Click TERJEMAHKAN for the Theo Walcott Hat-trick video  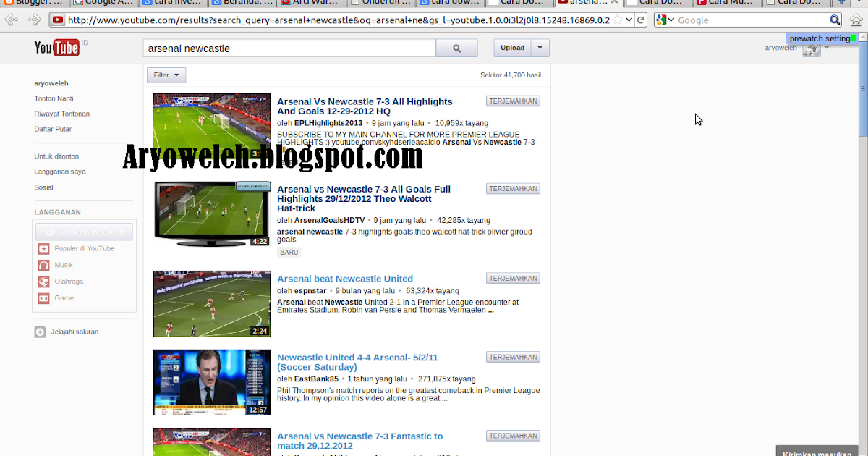point(513,189)
